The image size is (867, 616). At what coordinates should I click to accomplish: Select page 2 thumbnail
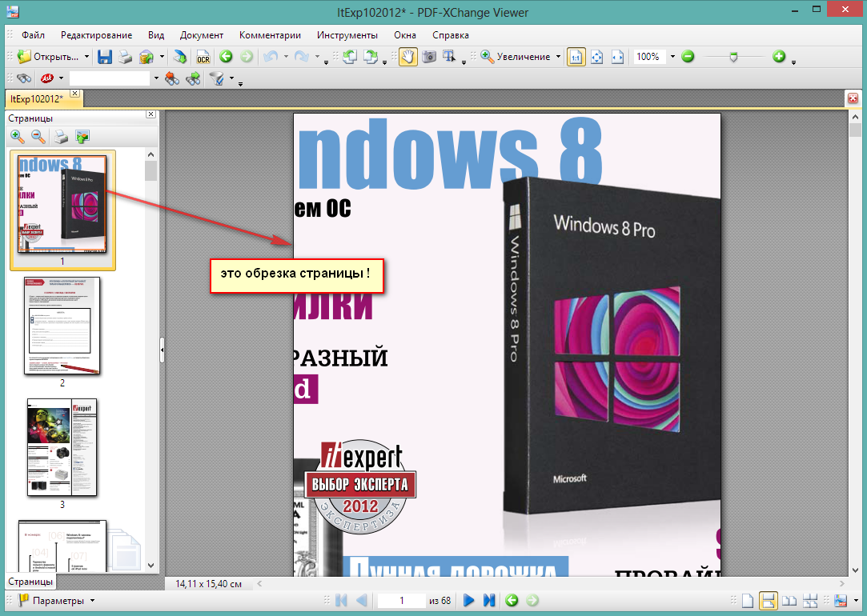pyautogui.click(x=62, y=326)
